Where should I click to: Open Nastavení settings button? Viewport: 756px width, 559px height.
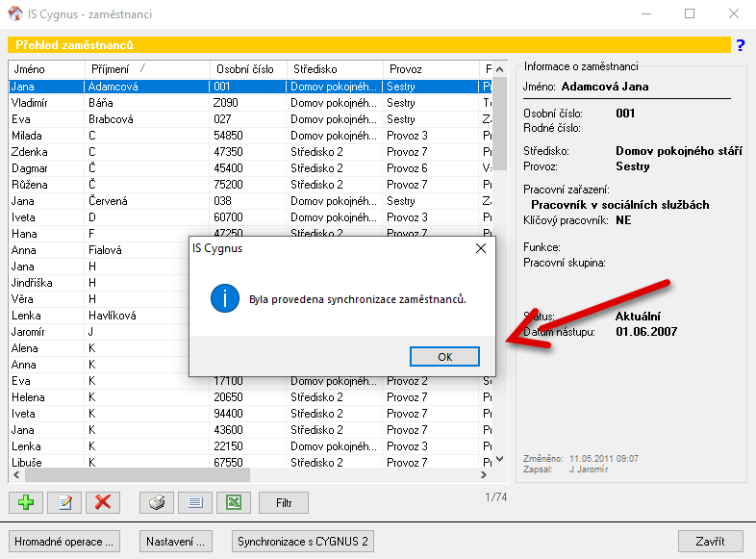[x=175, y=542]
